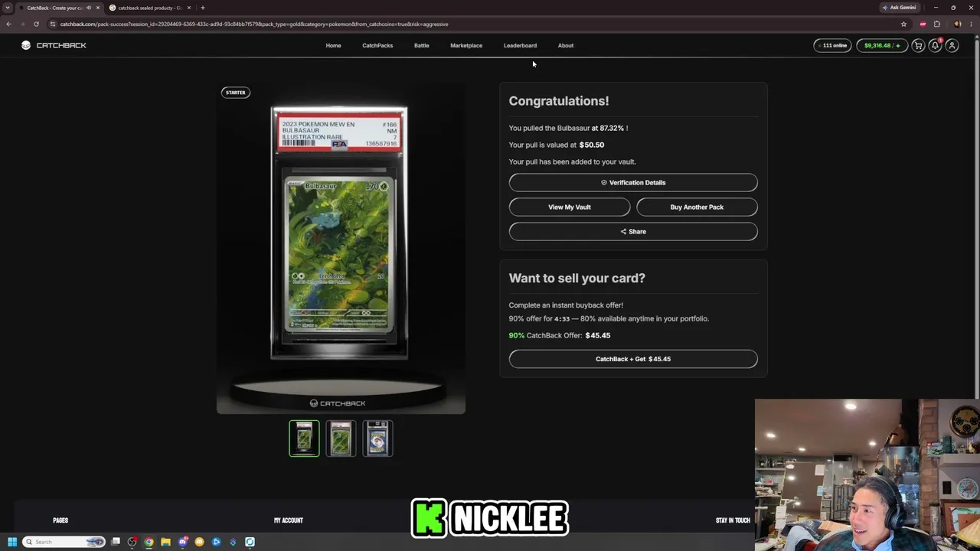980x551 pixels.
Task: Click the address bar URL
Action: click(254, 24)
